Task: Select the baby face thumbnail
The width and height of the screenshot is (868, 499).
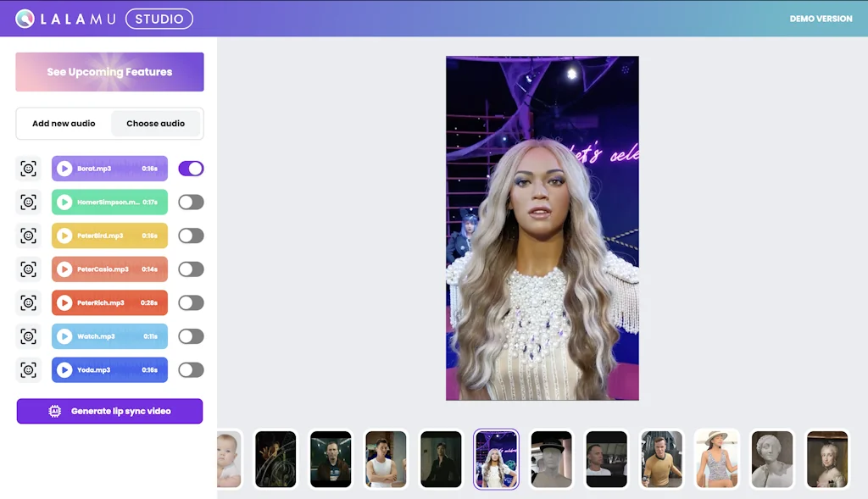Action: pos(229,459)
